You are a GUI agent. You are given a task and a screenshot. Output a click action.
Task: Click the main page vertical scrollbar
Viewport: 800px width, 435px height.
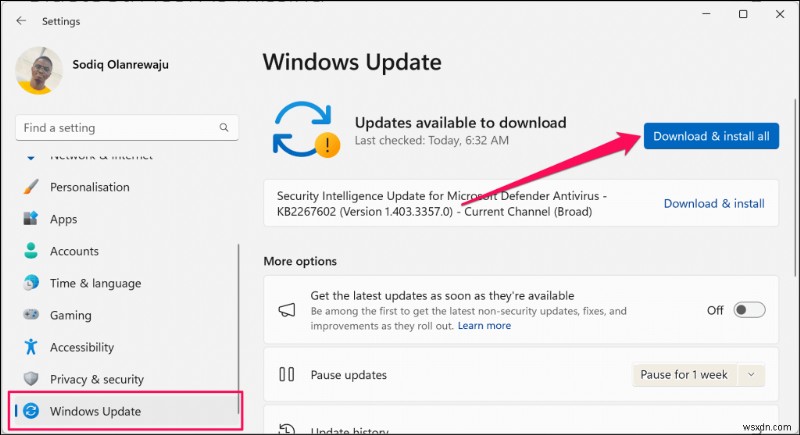pyautogui.click(x=795, y=188)
